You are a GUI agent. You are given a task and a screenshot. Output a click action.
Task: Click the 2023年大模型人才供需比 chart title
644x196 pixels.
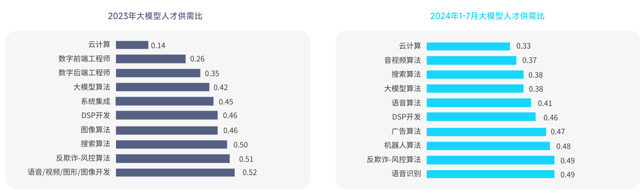[x=155, y=16]
